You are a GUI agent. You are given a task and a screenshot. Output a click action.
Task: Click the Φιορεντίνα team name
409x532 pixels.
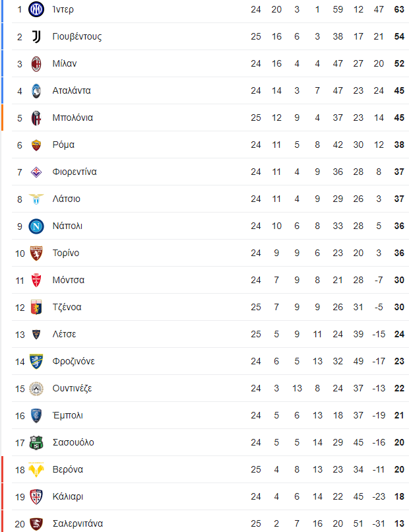pyautogui.click(x=75, y=172)
